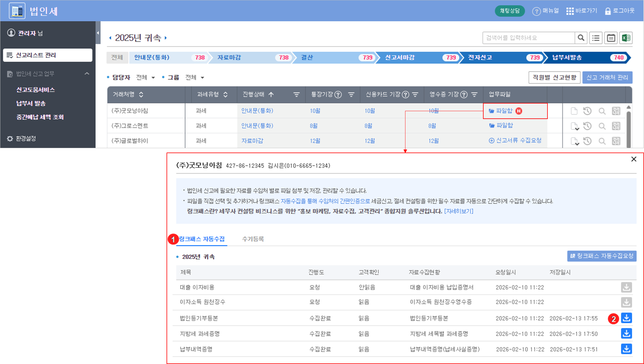This screenshot has width=644, height=364.
Task: Switch to list view icon
Action: pyautogui.click(x=596, y=38)
